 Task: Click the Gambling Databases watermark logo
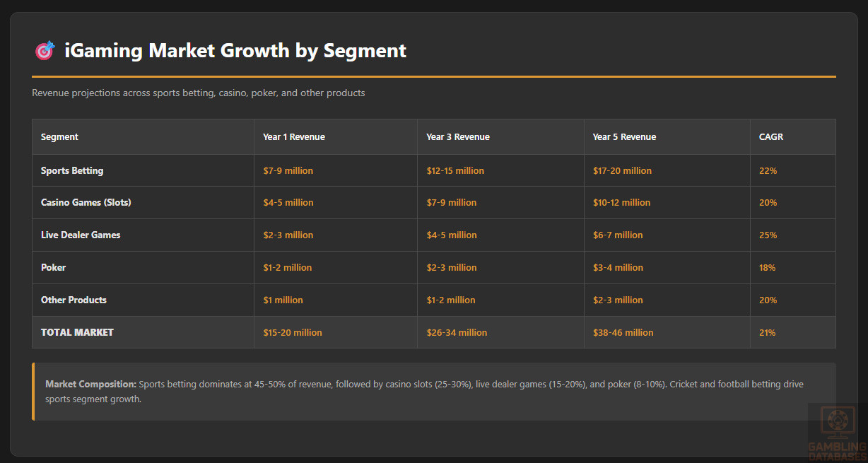pyautogui.click(x=838, y=431)
